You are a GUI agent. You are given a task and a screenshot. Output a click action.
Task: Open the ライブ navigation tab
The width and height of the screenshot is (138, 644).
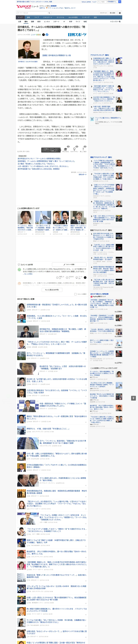37,17
